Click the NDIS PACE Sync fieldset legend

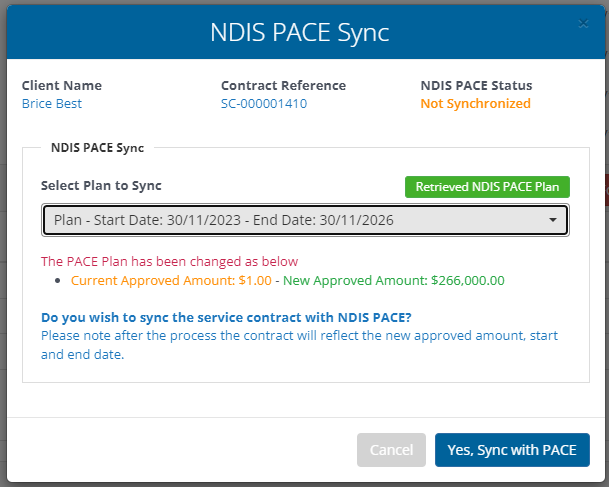[97, 148]
